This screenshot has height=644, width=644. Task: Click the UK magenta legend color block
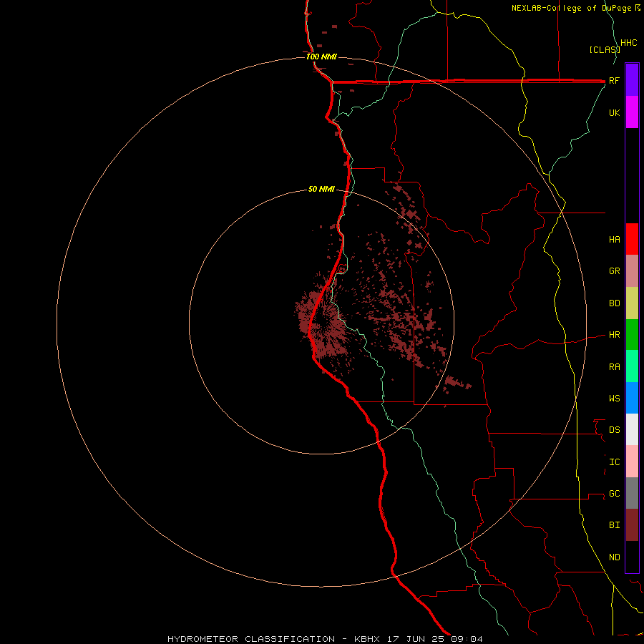pos(632,112)
